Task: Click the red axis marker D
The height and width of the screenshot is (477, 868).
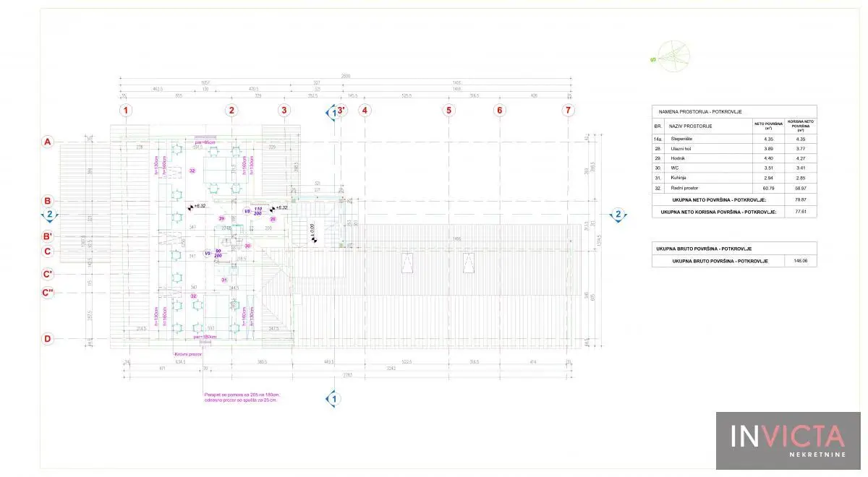Action: point(48,338)
